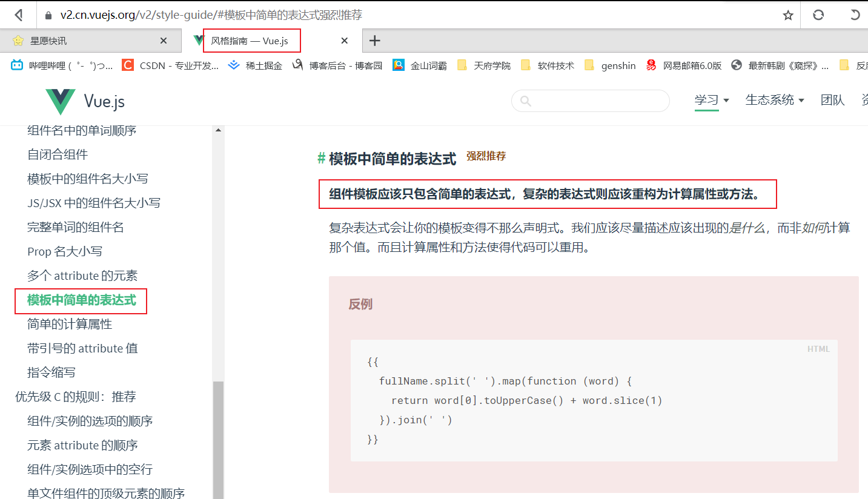Go to 元素 attribute 的顺序 in sidebar

(82, 445)
